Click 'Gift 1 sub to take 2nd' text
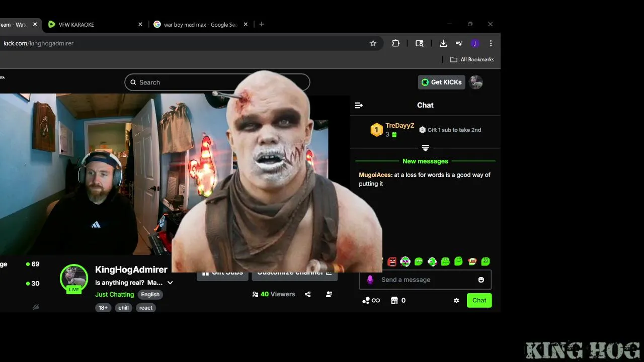This screenshot has width=644, height=362. 454,130
